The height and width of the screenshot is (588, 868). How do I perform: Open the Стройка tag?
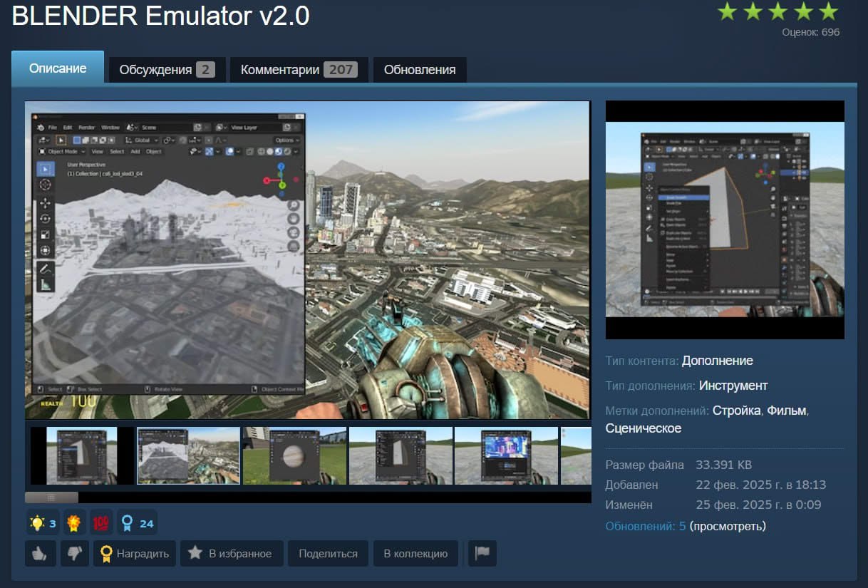click(737, 411)
